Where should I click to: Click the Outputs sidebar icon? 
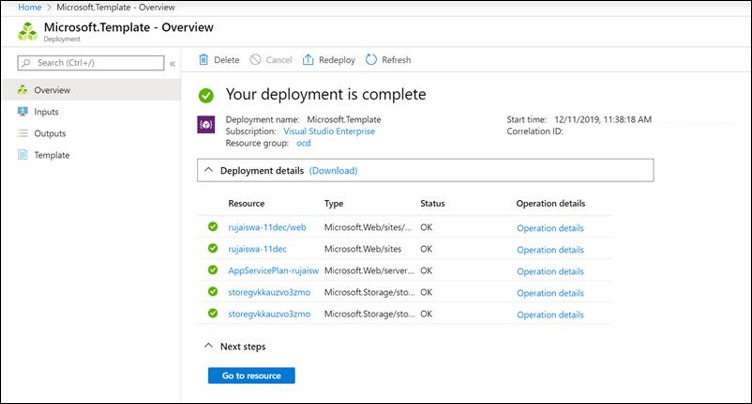(x=23, y=133)
